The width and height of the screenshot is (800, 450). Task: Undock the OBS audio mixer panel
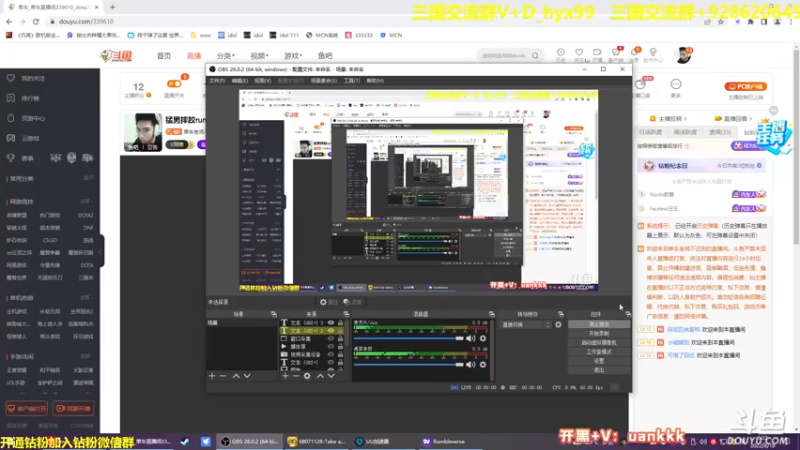click(491, 314)
